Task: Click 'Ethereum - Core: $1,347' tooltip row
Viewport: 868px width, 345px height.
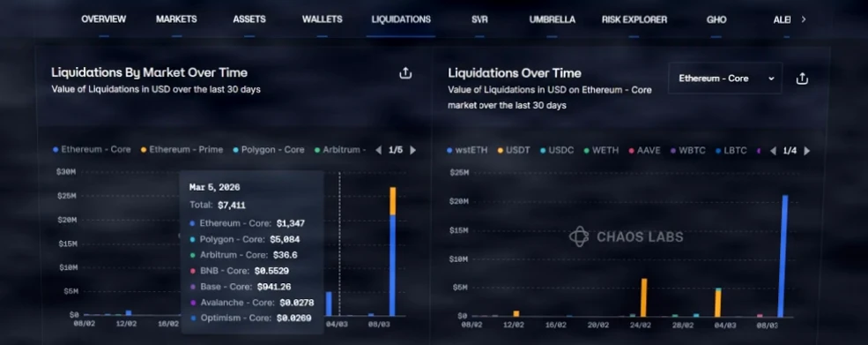Action: tap(247, 223)
